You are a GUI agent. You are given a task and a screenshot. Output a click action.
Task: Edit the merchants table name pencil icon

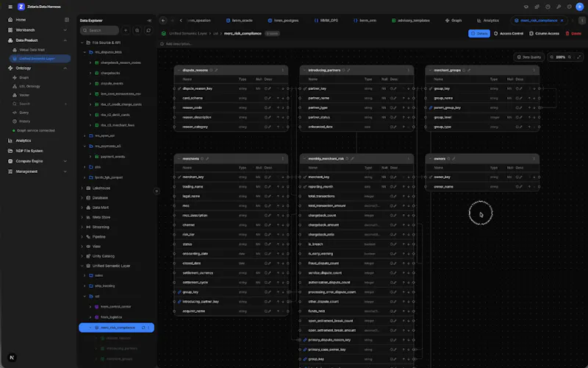point(207,159)
